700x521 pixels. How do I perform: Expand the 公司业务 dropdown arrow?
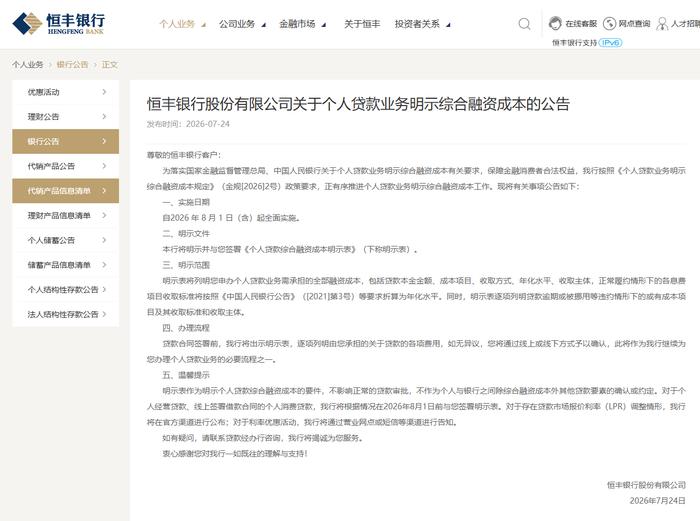263,25
